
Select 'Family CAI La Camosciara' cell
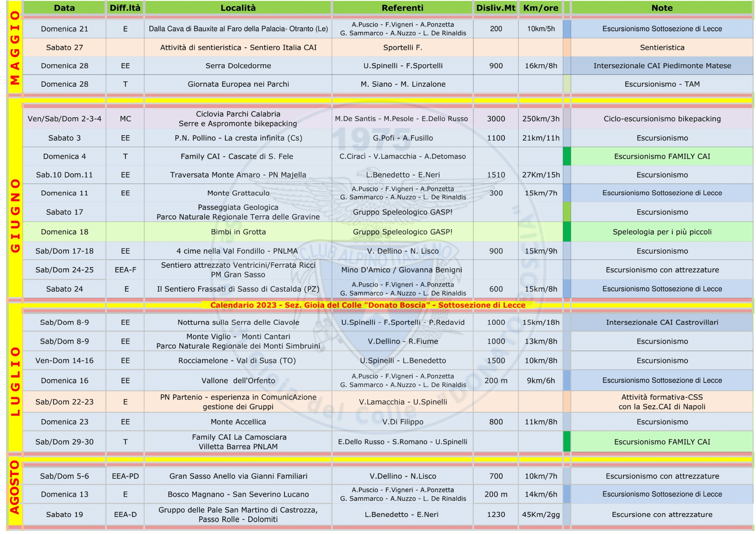pos(238,442)
